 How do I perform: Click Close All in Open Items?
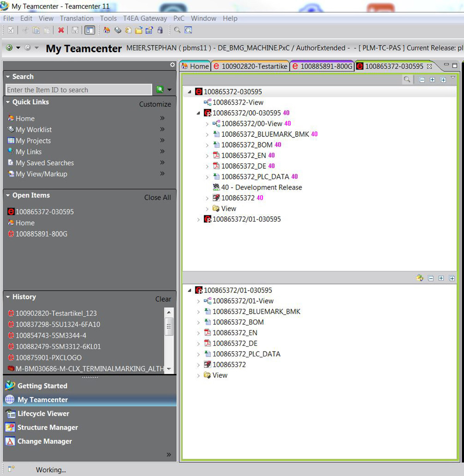(157, 197)
